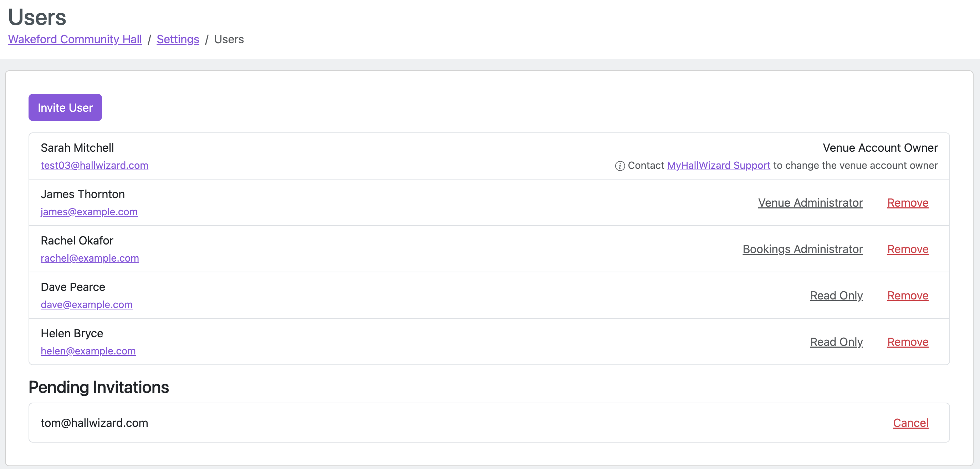Remove Dave Pearce from users
The width and height of the screenshot is (980, 469).
pyautogui.click(x=908, y=296)
